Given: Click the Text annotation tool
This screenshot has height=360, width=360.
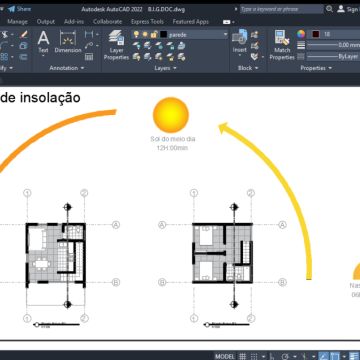Looking at the screenshot, I should coord(43,42).
